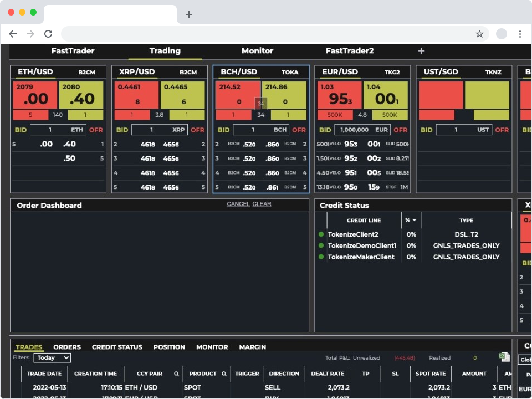
Task: Search the CCY PAIR column
Action: 176,374
